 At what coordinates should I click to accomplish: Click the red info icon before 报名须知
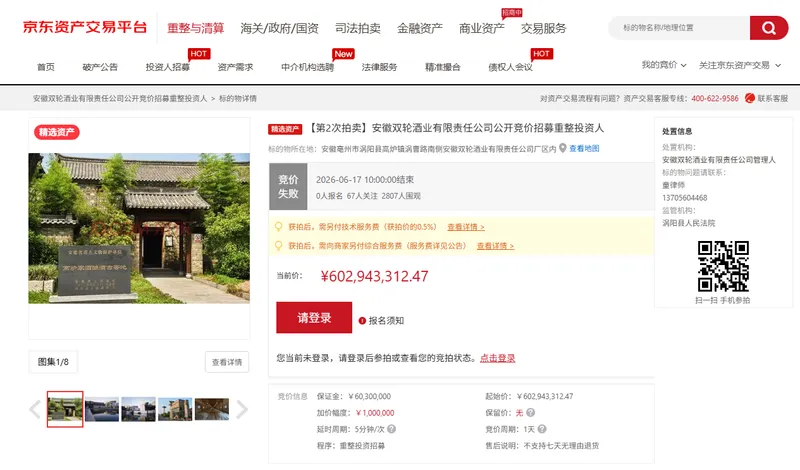coord(362,320)
